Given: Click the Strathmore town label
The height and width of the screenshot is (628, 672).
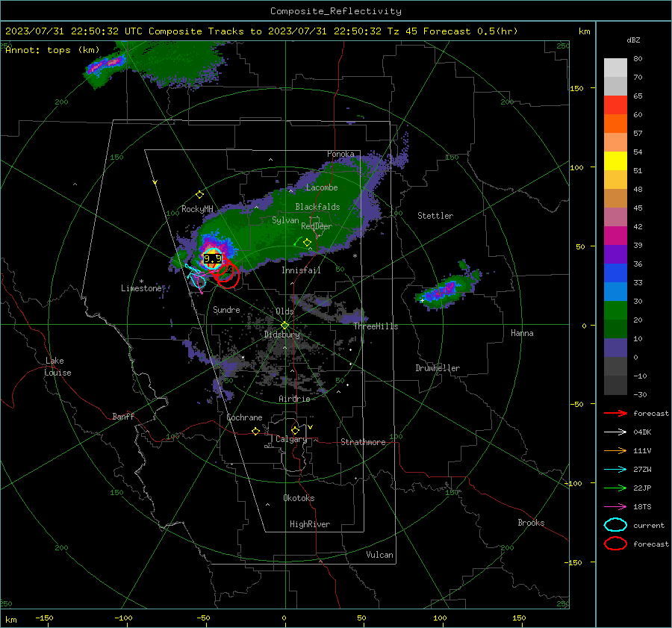Looking at the screenshot, I should pyautogui.click(x=363, y=442).
